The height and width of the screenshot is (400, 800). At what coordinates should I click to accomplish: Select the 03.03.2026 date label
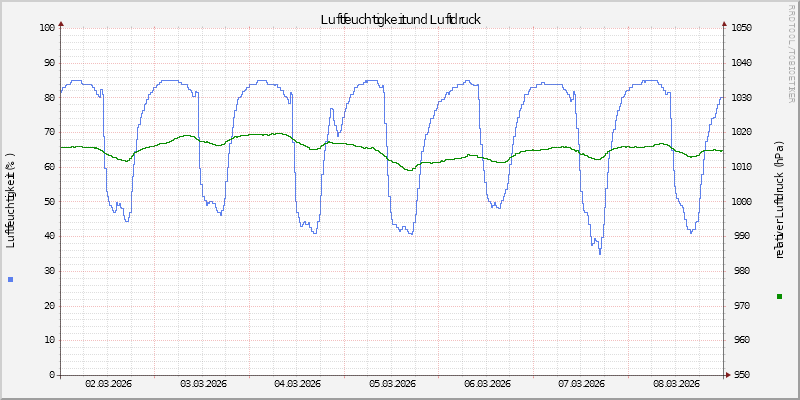point(203,384)
